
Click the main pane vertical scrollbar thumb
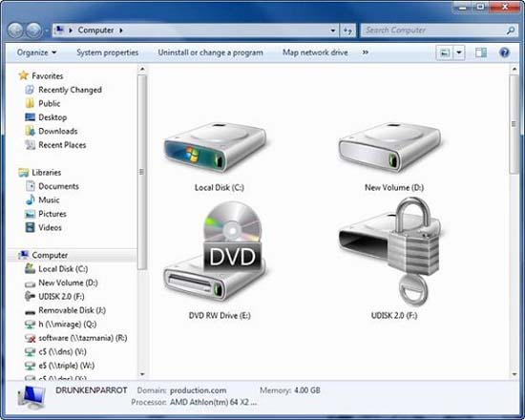click(x=514, y=124)
